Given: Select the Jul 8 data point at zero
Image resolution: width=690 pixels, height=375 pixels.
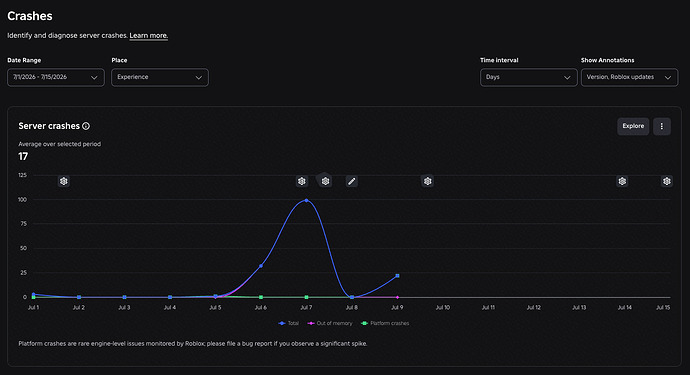Looking at the screenshot, I should coord(352,297).
